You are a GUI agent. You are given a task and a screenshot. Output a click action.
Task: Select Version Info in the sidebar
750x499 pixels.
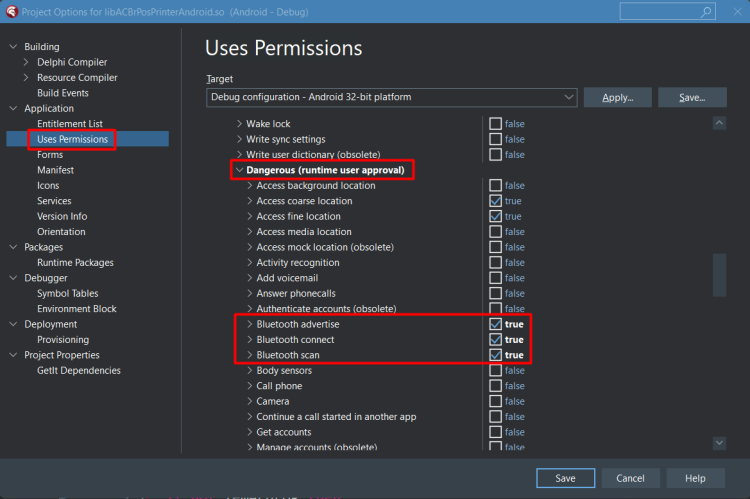pos(62,216)
